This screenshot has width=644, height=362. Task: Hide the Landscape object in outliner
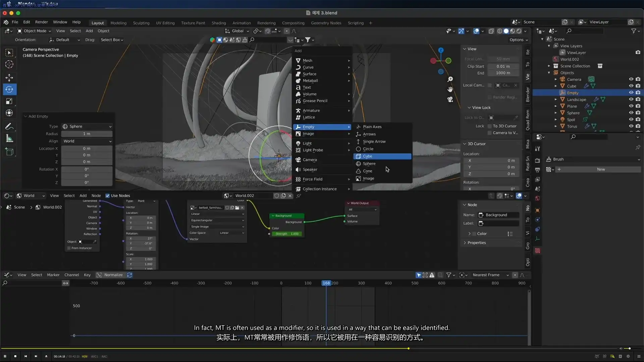click(631, 100)
